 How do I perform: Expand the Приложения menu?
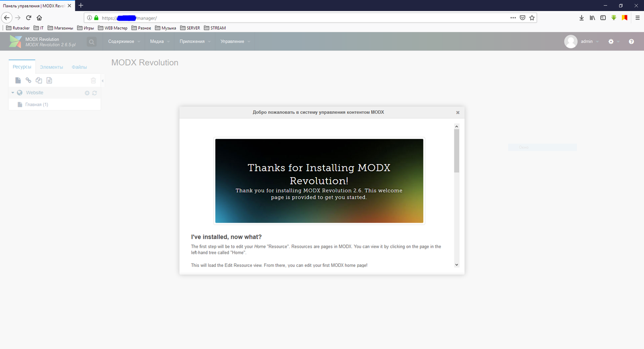click(x=195, y=42)
